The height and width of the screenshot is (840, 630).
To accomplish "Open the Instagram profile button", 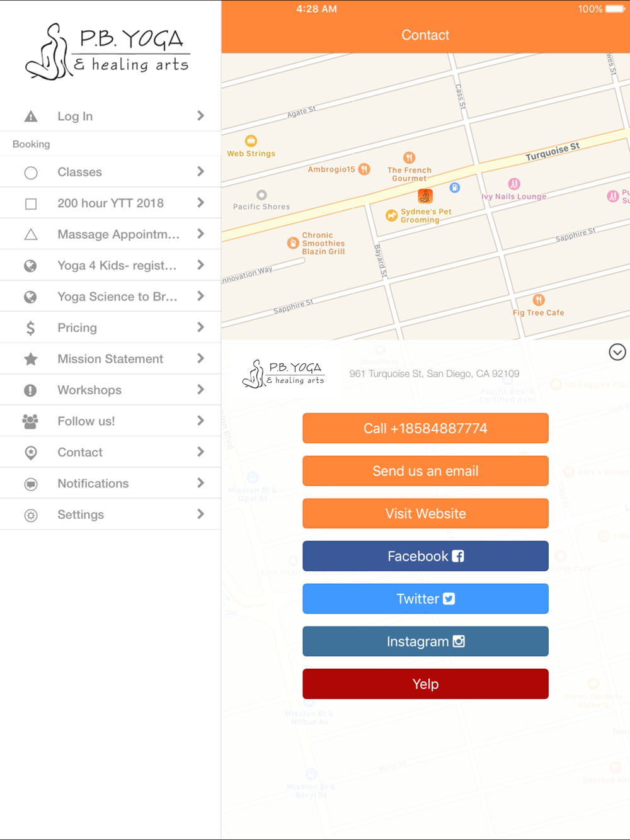I will [x=425, y=642].
